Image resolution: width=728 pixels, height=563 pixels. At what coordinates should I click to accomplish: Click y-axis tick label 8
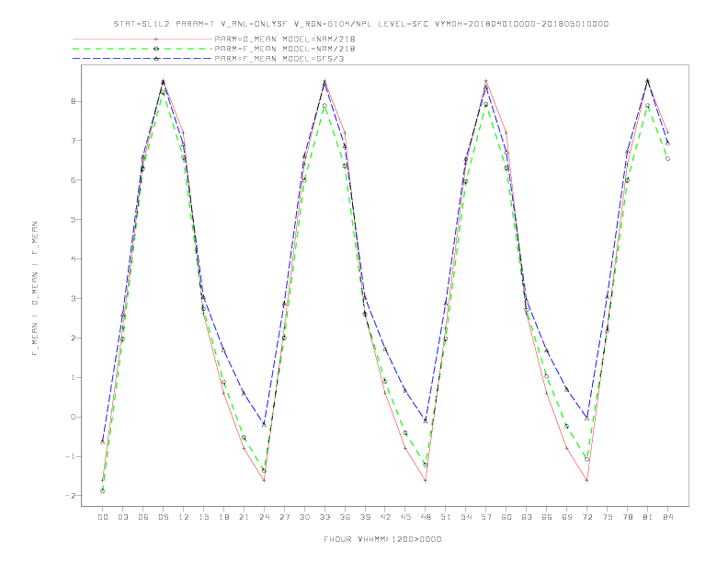[73, 101]
